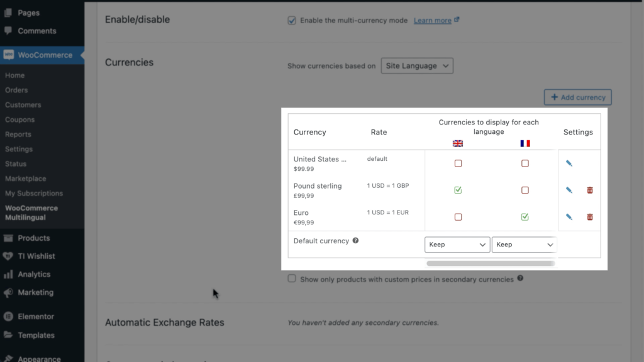Click the '€99,99' price sample text
644x362 pixels.
304,222
